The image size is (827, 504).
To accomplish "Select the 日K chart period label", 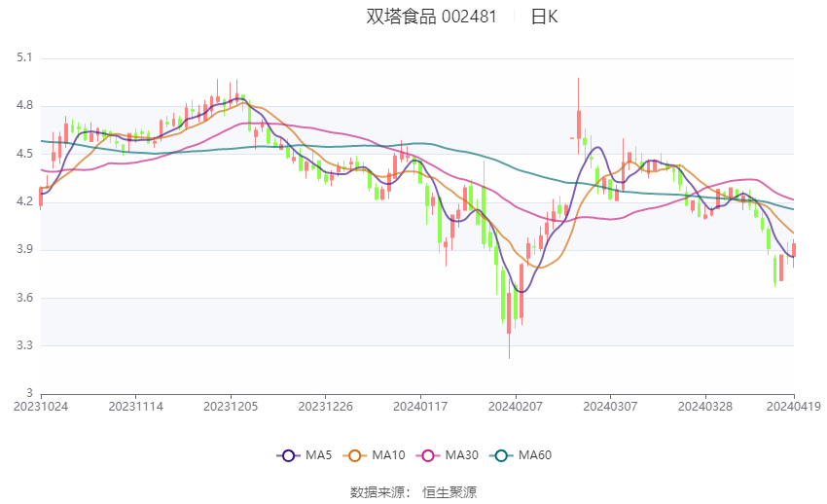I will click(x=544, y=17).
